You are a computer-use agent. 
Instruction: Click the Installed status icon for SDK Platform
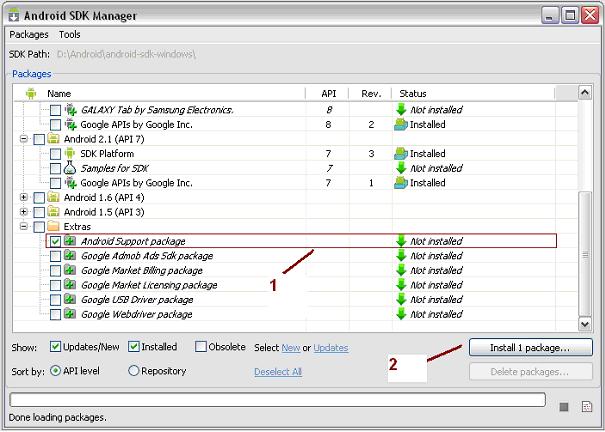coord(401,154)
